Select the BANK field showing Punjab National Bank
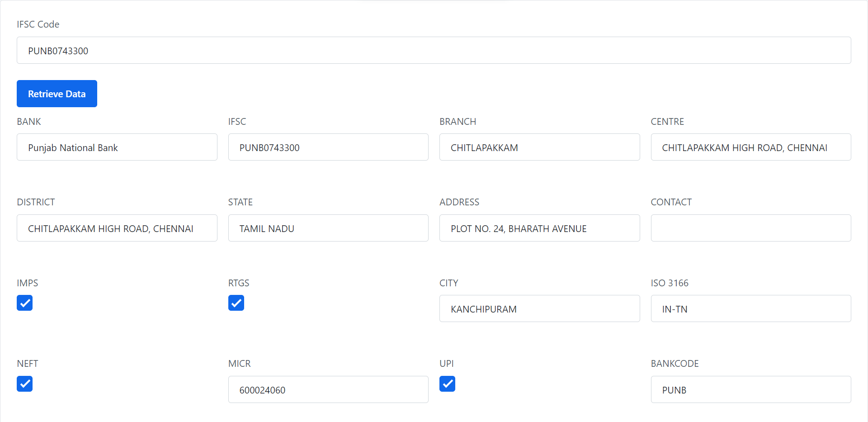 click(117, 147)
